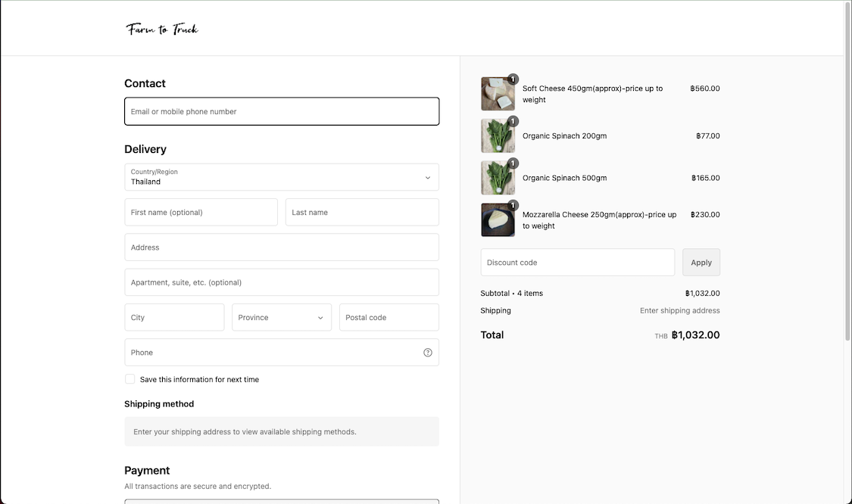Click the Mozzarella Cheese product thumbnail
852x504 pixels.
click(498, 220)
